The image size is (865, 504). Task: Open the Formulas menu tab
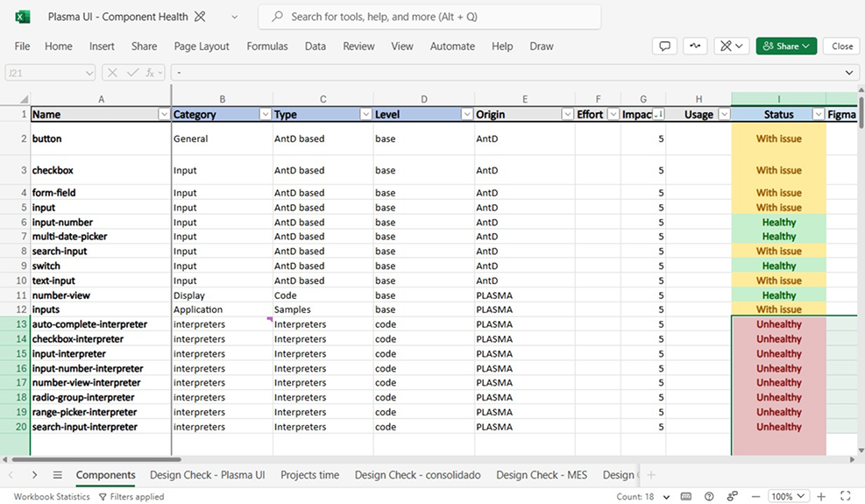(x=267, y=46)
